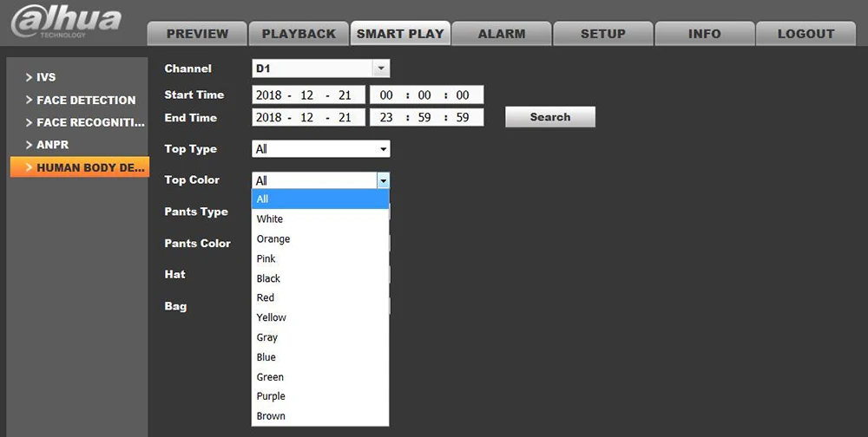Click the End Time year field
868x437 pixels.
[268, 117]
